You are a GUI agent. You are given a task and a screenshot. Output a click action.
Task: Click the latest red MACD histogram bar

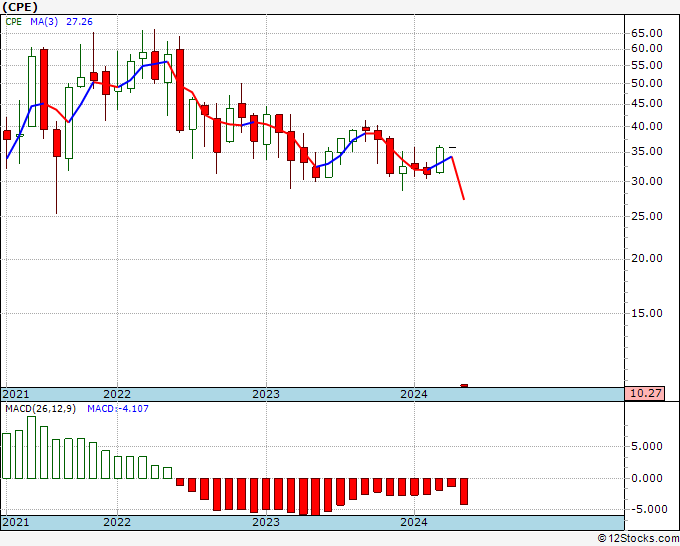464,491
